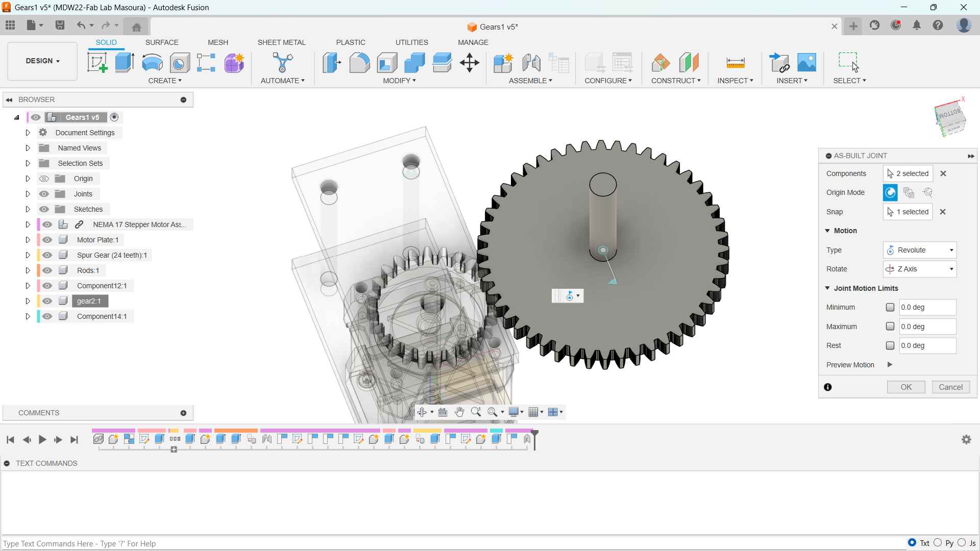The image size is (980, 551).
Task: Play the timeline
Action: [42, 440]
